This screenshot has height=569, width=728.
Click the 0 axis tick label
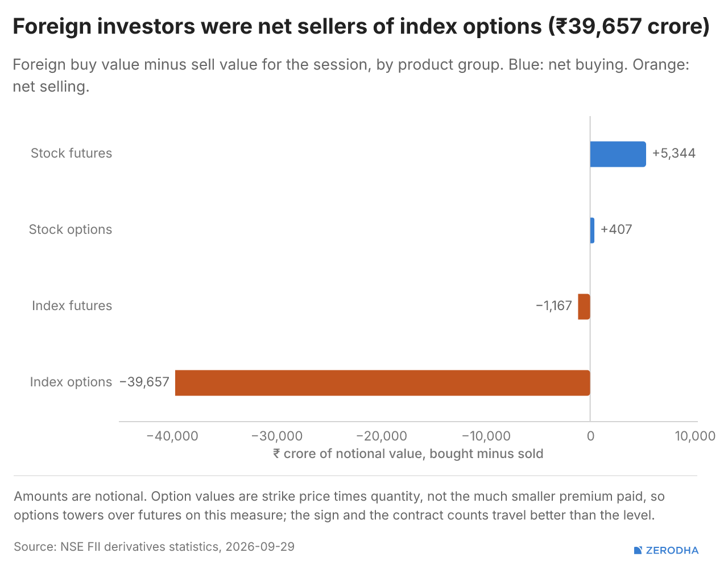click(590, 436)
